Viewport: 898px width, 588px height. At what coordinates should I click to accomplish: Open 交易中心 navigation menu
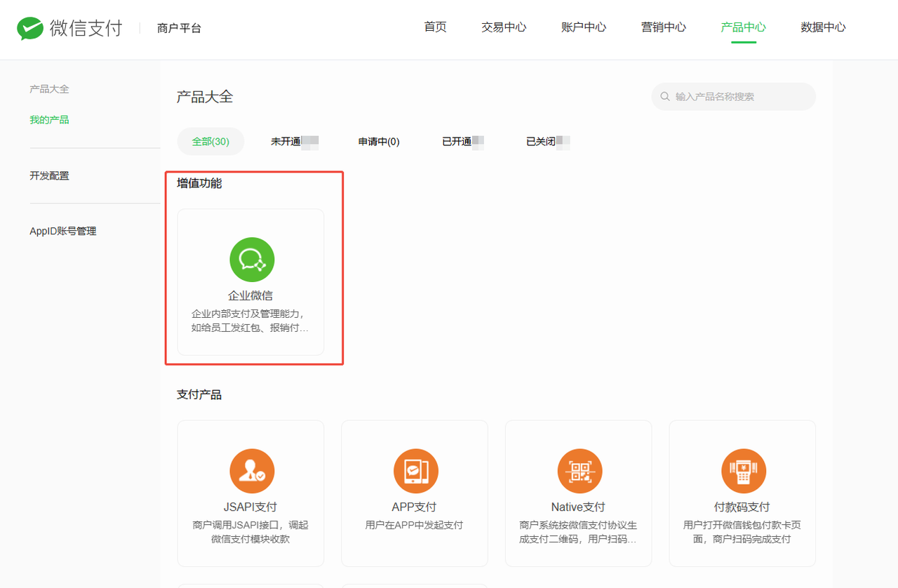coord(504,27)
